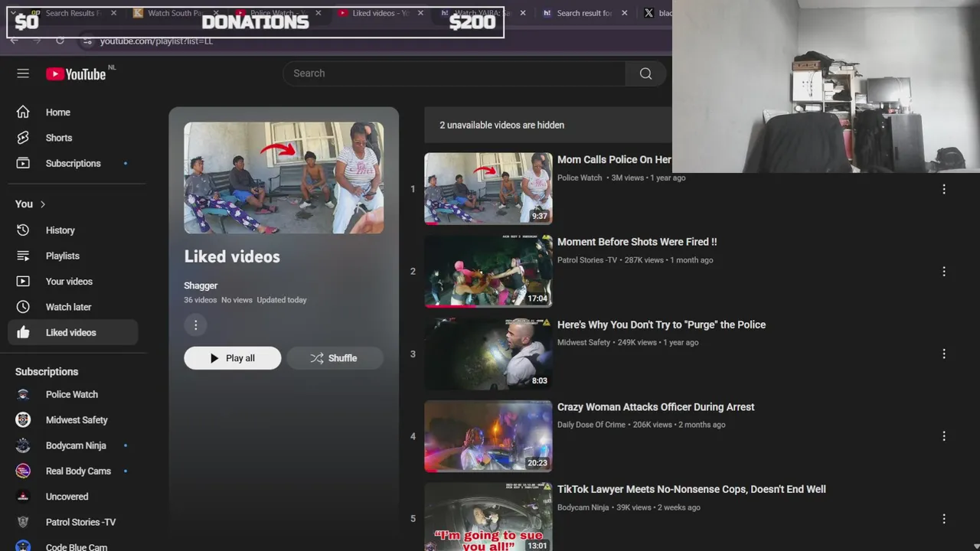Screen dimensions: 980x551
Task: Open action menu for Mom Calls Police video
Action: click(x=944, y=189)
